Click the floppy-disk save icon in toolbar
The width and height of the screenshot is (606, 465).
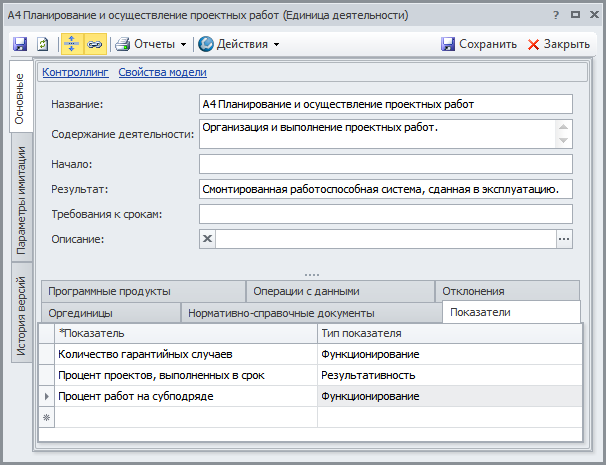(x=20, y=44)
